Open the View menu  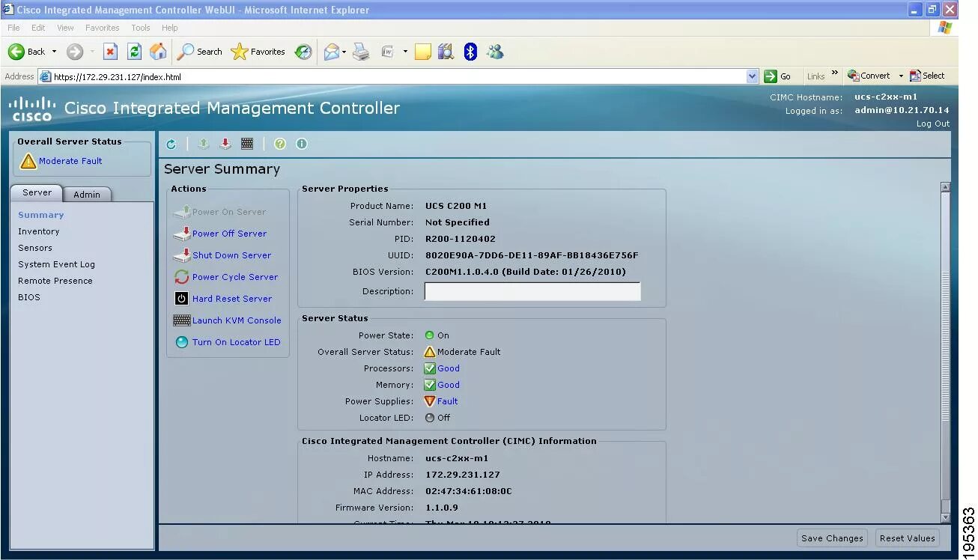click(66, 28)
